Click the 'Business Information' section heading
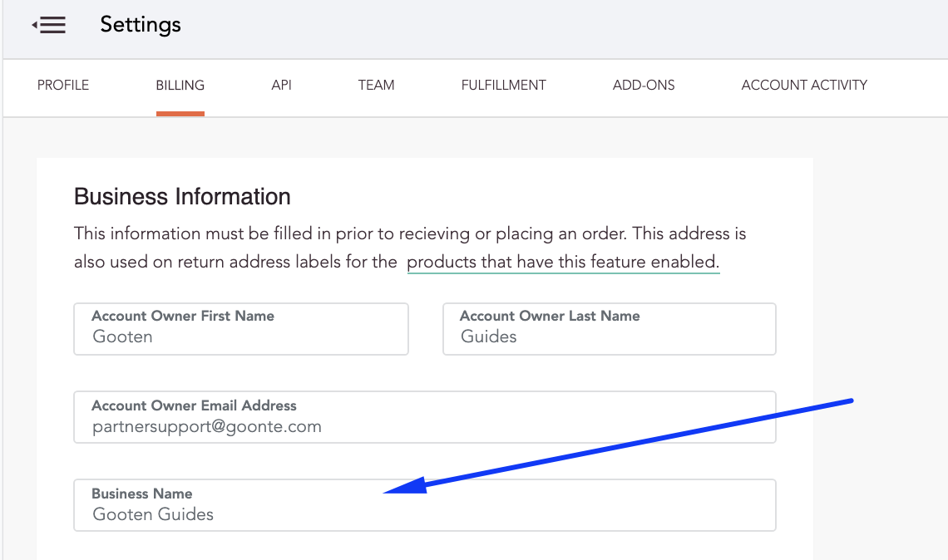Screen dimensions: 948x560 [x=182, y=197]
